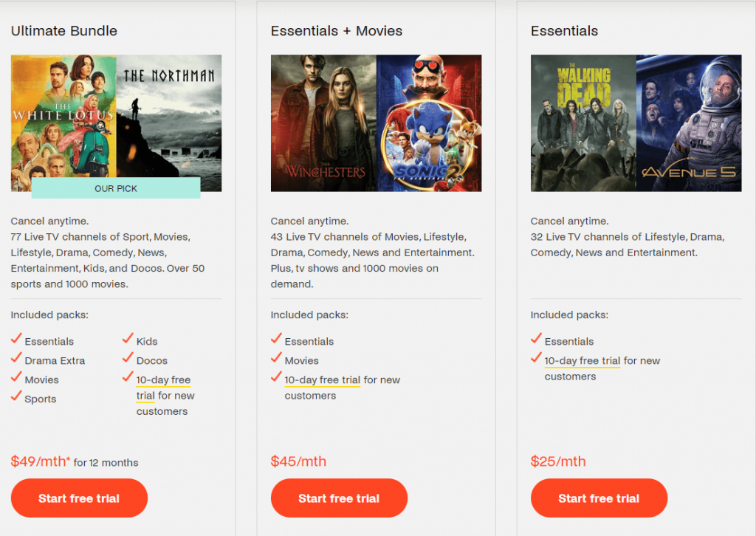
Task: Click 'Included packs:' in Ultimate Bundle card
Action: click(49, 315)
